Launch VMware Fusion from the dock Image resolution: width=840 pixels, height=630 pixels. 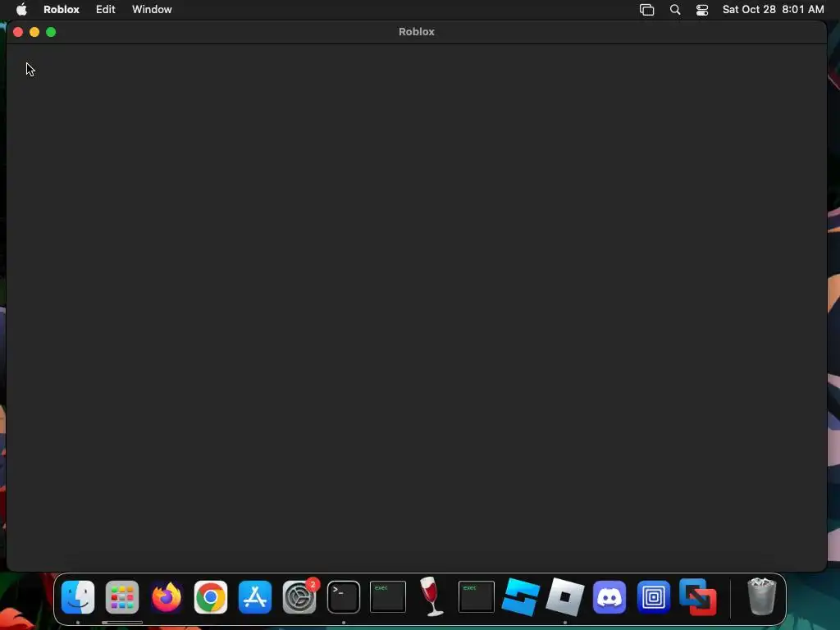[697, 597]
